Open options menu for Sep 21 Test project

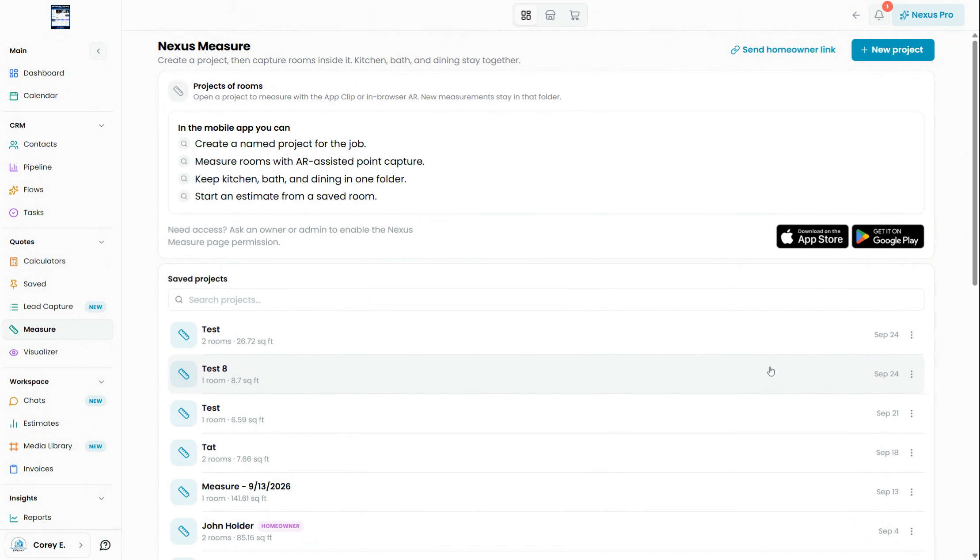(912, 413)
